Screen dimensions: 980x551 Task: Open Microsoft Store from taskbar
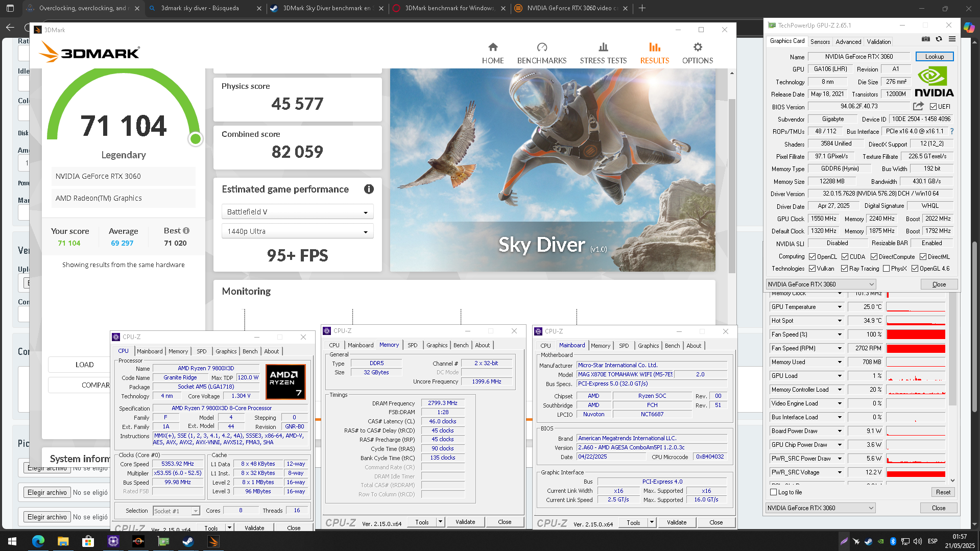(x=88, y=541)
